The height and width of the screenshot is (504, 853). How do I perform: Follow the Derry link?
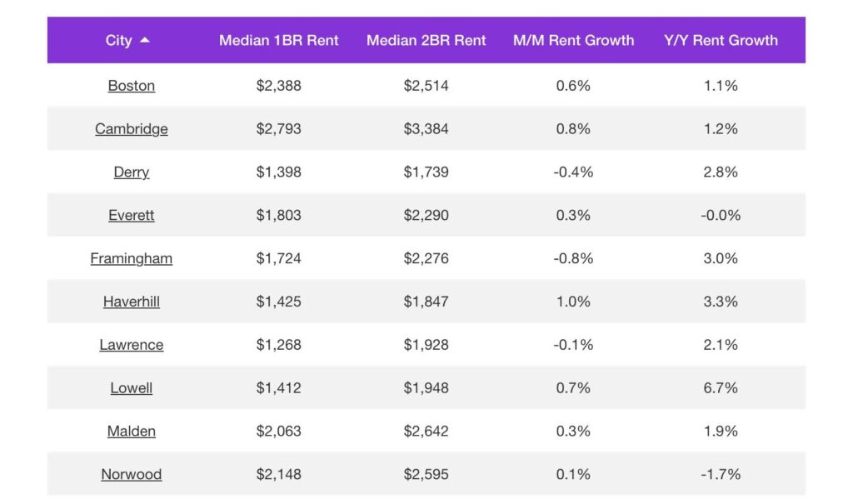132,172
